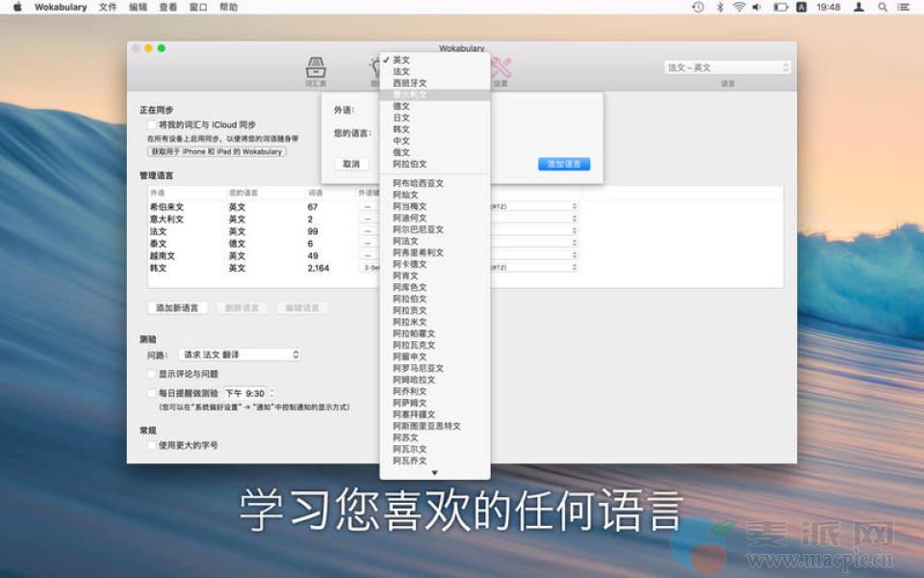Image resolution: width=924 pixels, height=578 pixels.
Task: Open Spotlight search magnifier icon
Action: pyautogui.click(x=882, y=7)
